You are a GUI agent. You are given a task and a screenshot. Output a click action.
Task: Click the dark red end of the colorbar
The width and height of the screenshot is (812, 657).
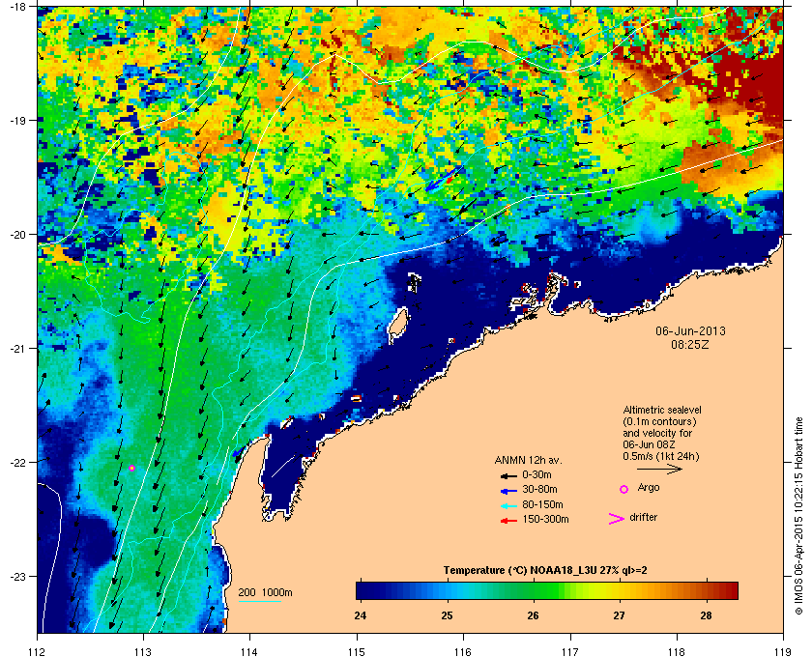pyautogui.click(x=729, y=590)
